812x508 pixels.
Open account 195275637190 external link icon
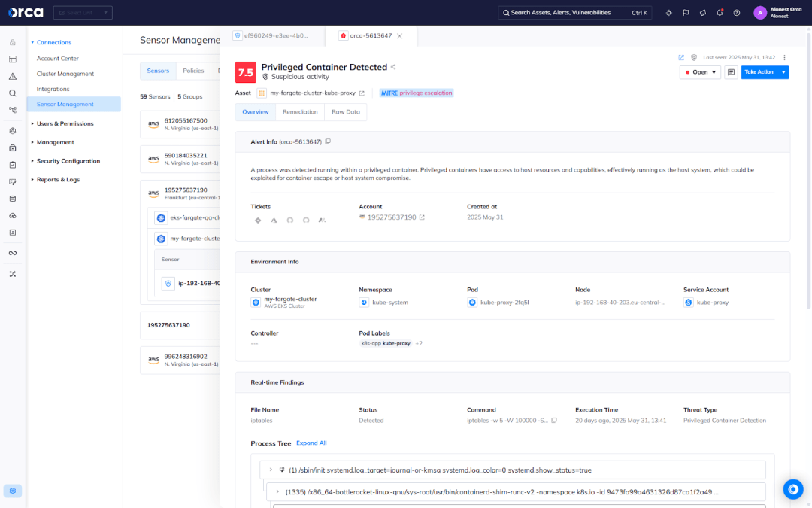coord(422,217)
